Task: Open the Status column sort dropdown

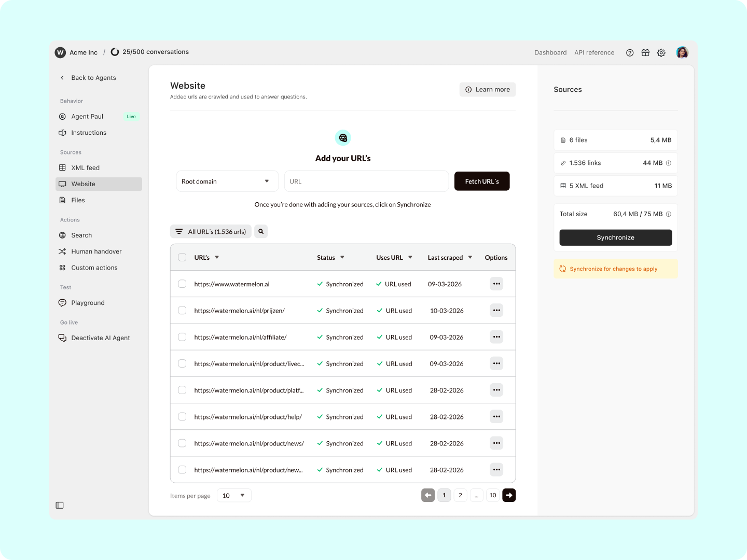Action: (x=343, y=257)
